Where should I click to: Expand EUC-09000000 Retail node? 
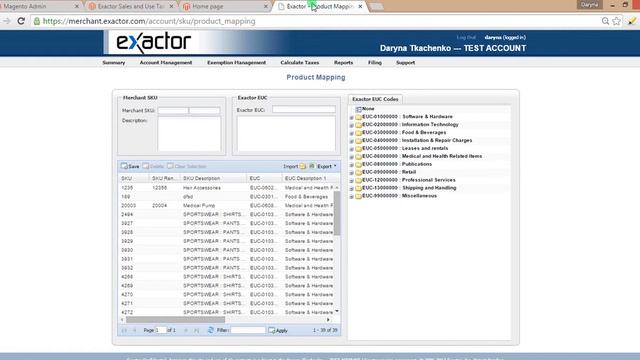(351, 173)
